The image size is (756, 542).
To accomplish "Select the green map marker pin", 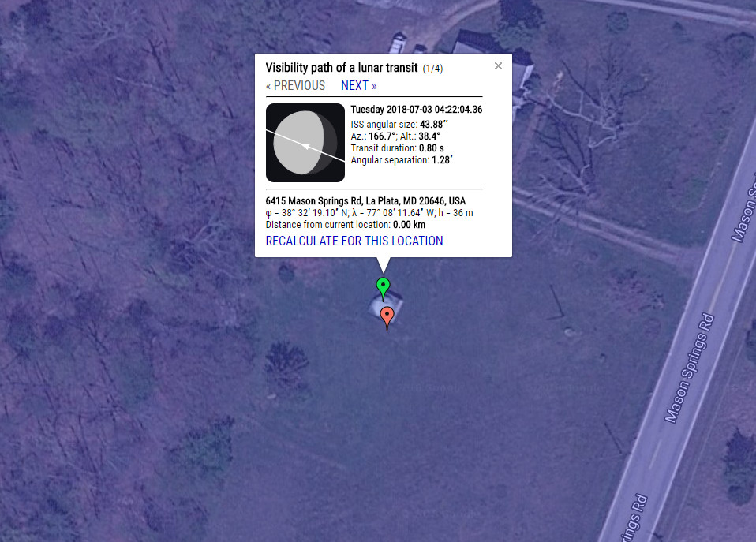I will (x=383, y=287).
